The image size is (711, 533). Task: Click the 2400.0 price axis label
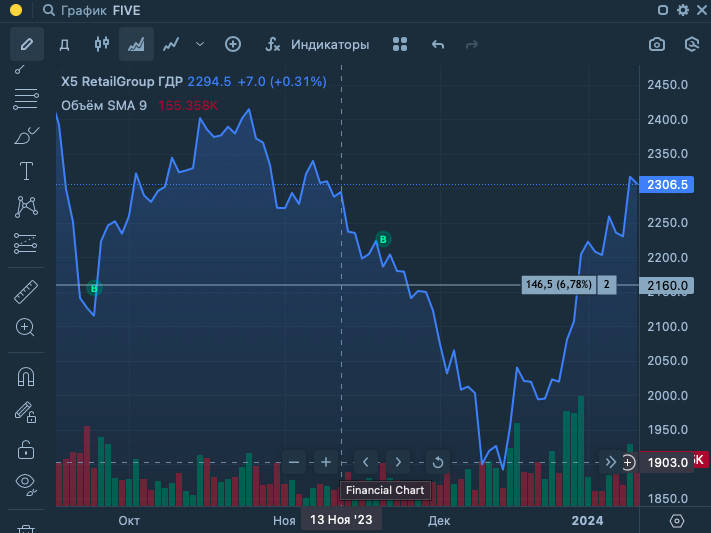(x=667, y=119)
